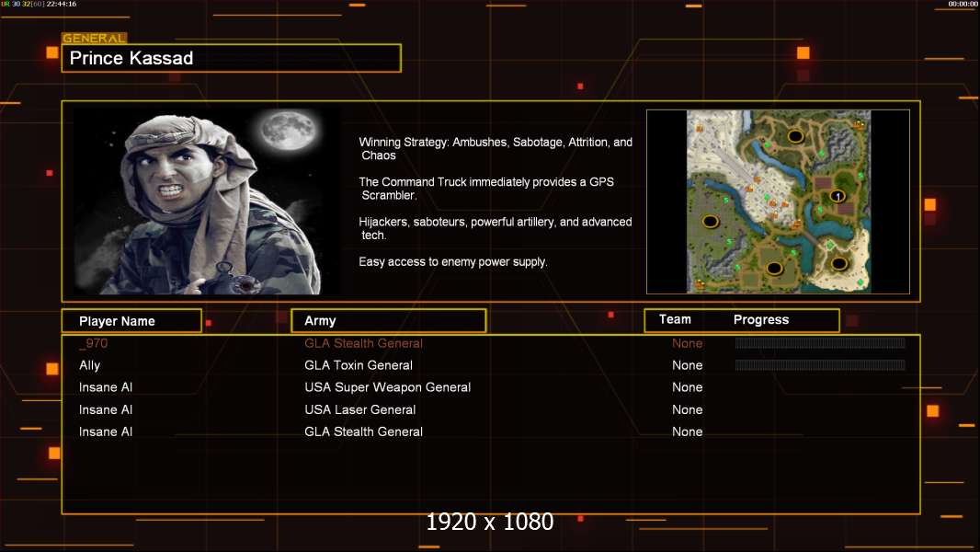Screen dimensions: 980x552
Task: Click the Army column header
Action: pyautogui.click(x=388, y=321)
